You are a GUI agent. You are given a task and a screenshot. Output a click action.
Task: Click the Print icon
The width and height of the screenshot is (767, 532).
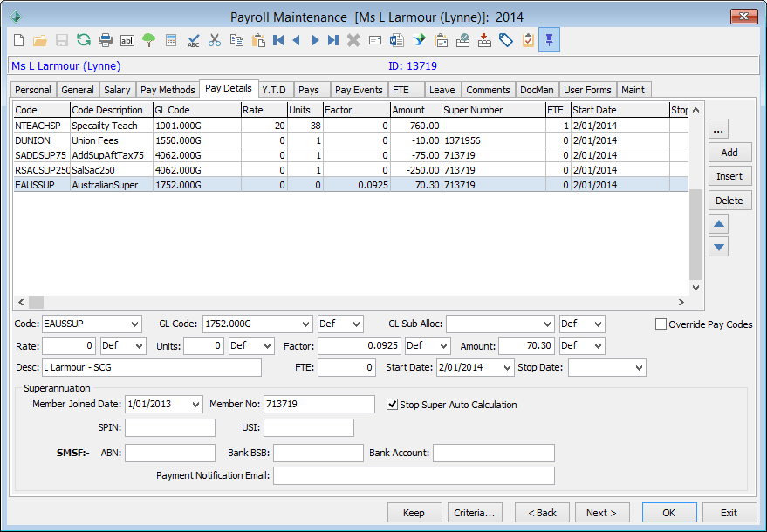click(x=106, y=40)
